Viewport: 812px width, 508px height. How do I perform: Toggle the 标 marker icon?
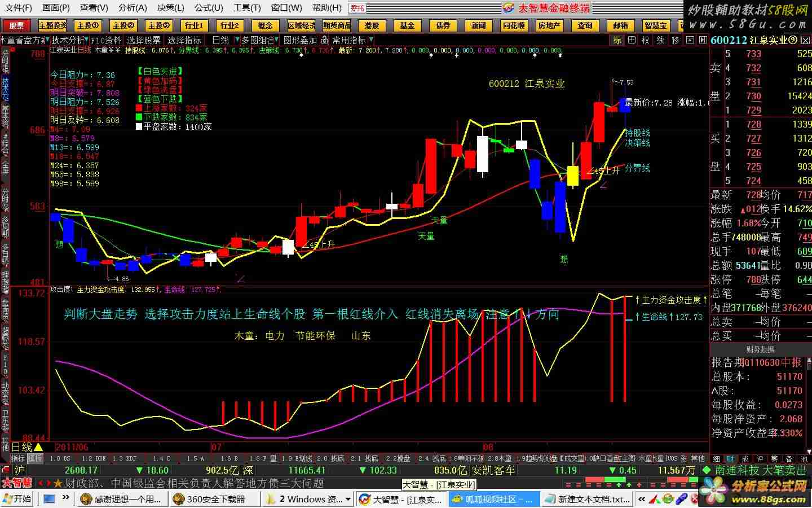[617, 40]
